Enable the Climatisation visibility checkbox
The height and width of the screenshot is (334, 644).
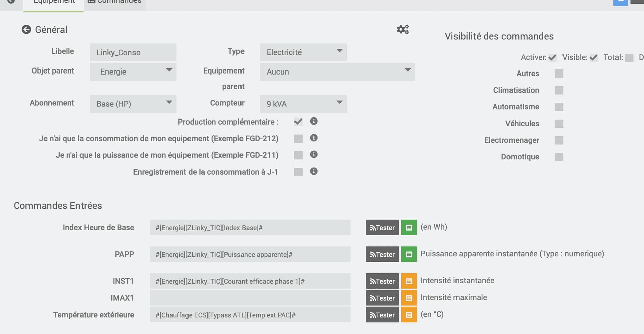[559, 90]
